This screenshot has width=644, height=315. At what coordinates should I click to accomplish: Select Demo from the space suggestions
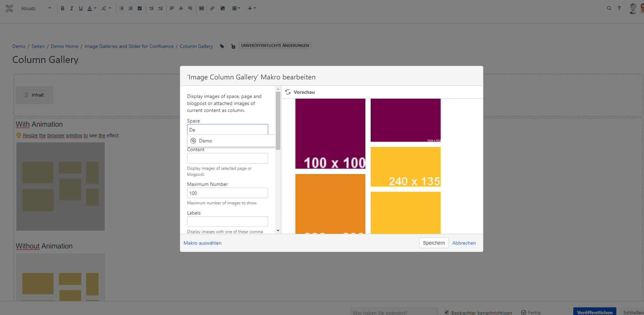point(205,141)
